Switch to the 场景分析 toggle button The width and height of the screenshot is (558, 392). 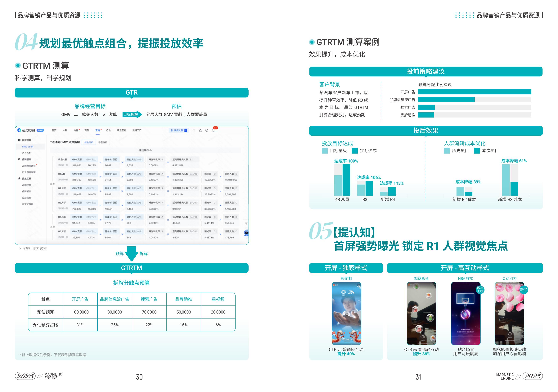103,142
